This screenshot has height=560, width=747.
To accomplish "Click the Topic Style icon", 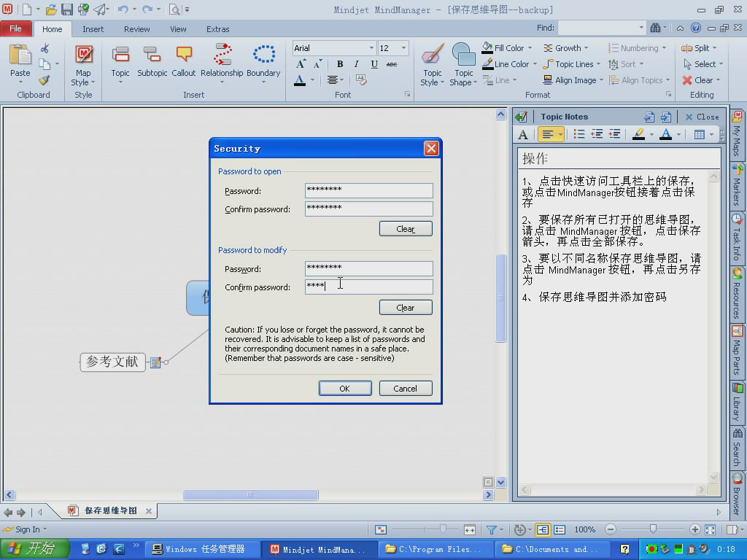I will click(433, 54).
